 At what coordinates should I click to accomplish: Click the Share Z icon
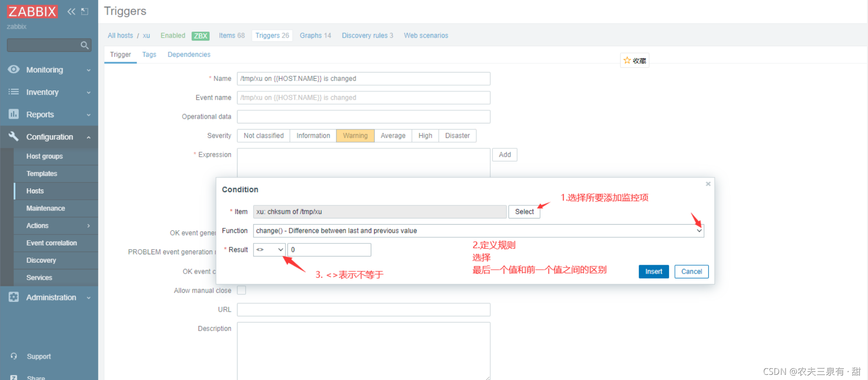14,378
